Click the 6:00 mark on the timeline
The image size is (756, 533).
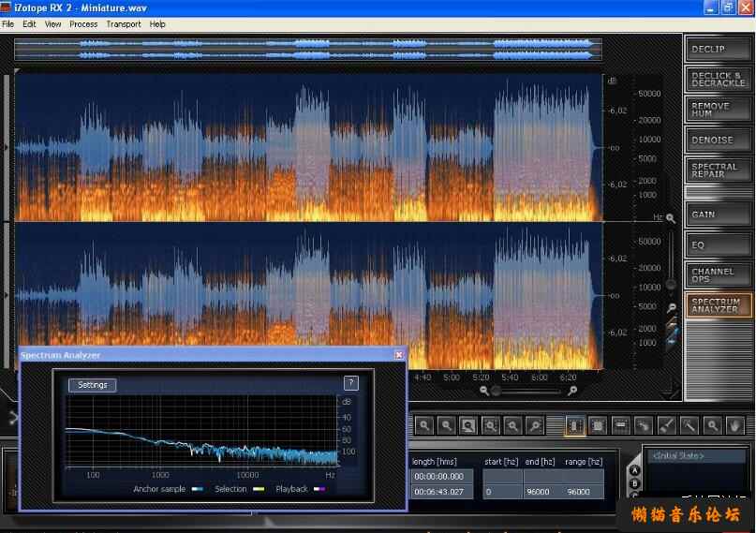[539, 378]
